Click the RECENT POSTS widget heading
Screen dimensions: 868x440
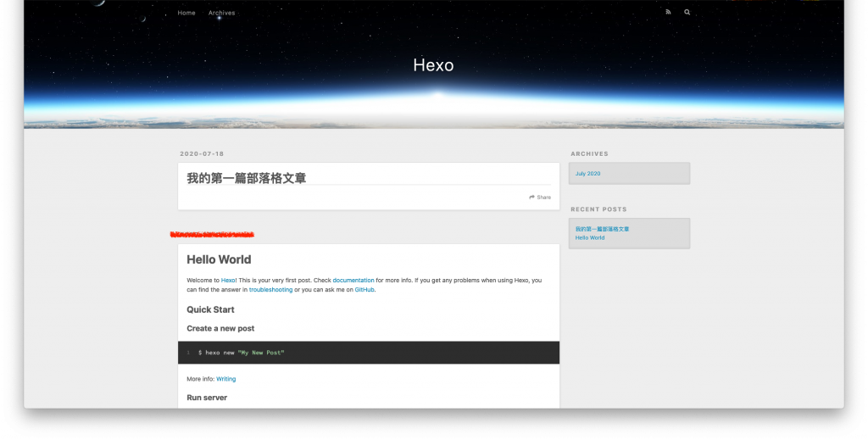click(x=599, y=209)
